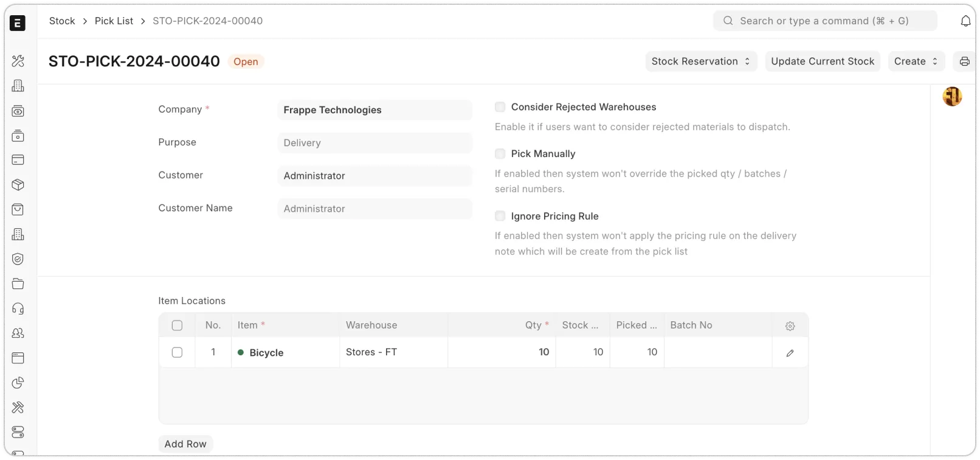Open the Create dropdown menu
Image resolution: width=980 pixels, height=460 pixels.
tap(916, 61)
